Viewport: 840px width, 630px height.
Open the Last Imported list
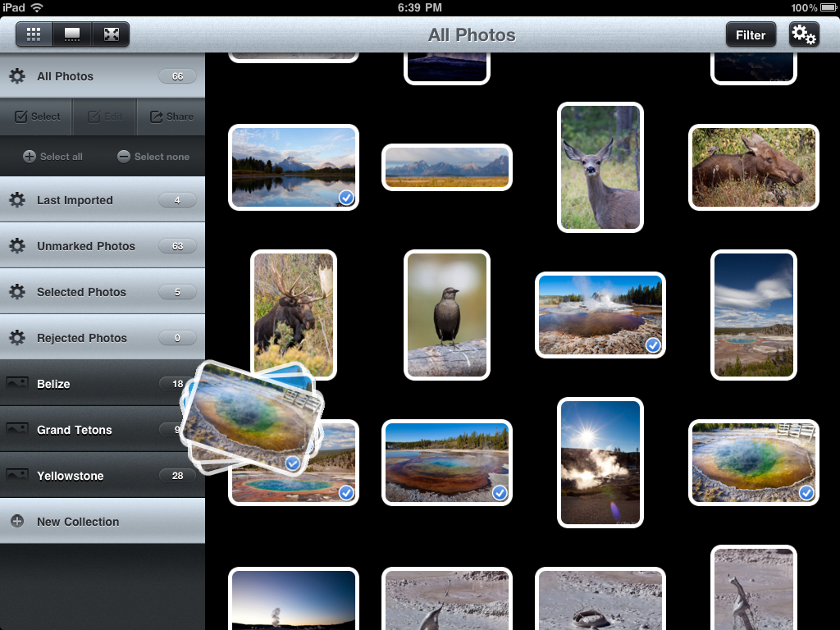[103, 200]
